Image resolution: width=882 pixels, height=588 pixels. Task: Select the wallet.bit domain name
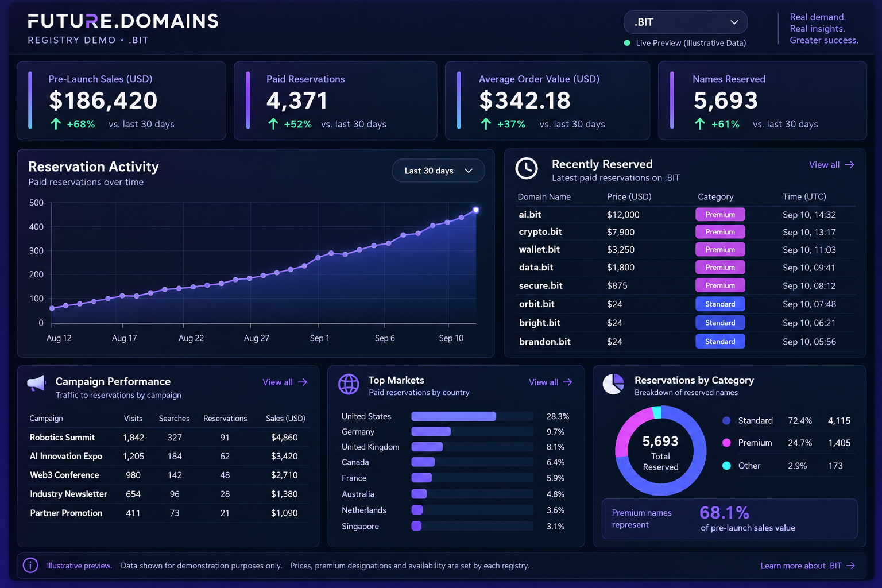coord(539,250)
